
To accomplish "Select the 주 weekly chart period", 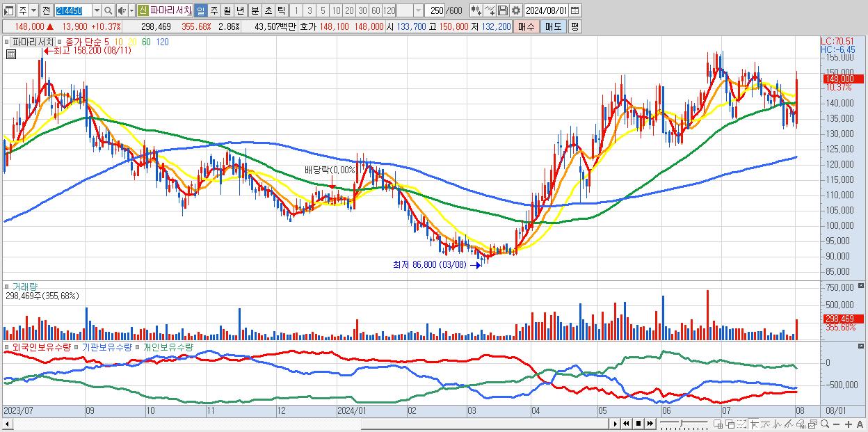I will 214,11.
